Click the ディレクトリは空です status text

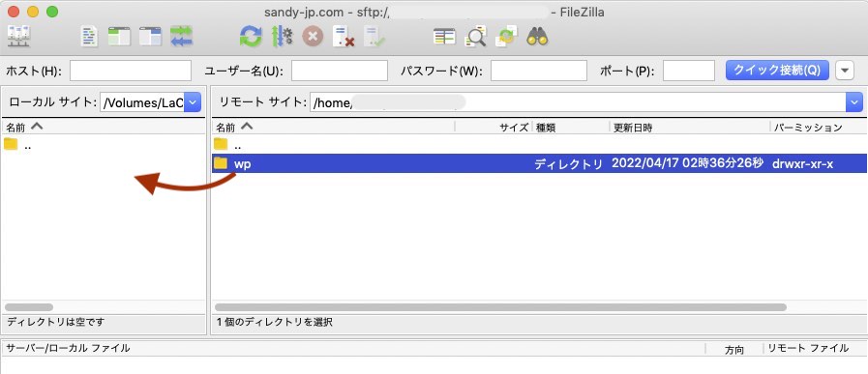pyautogui.click(x=55, y=322)
